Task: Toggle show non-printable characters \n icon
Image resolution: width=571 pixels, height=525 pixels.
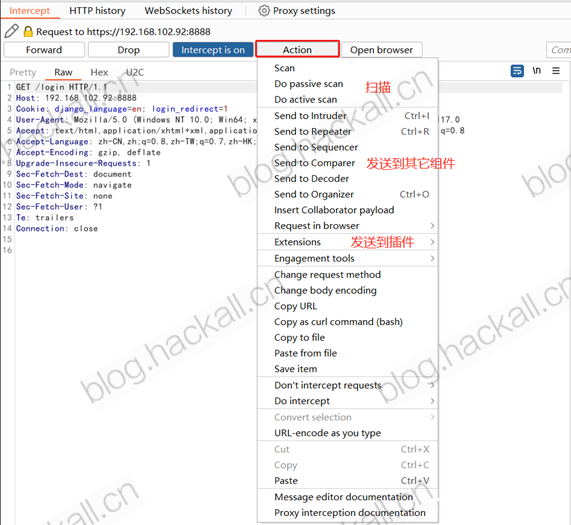Action: tap(536, 70)
